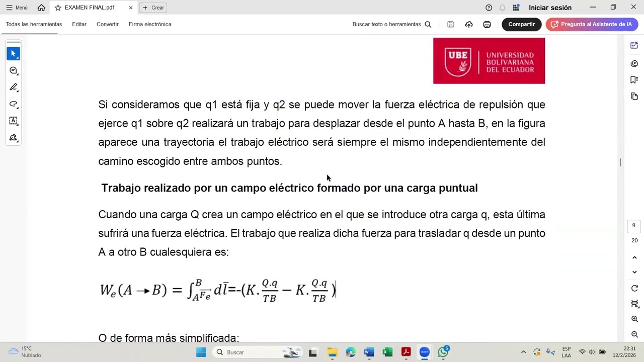Viewport: 644px width, 362px height.
Task: Open Excel from taskbar
Action: coord(387,352)
